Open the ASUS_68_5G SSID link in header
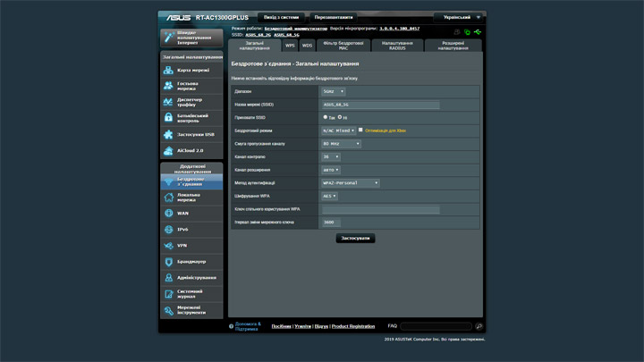644x362 pixels. tap(286, 35)
